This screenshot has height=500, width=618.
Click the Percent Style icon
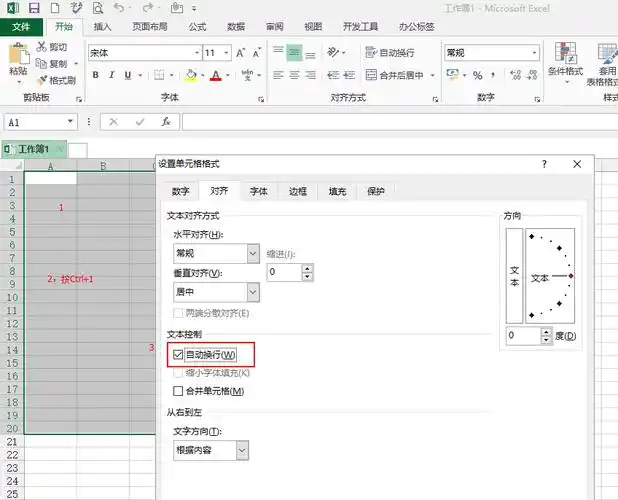[478, 75]
